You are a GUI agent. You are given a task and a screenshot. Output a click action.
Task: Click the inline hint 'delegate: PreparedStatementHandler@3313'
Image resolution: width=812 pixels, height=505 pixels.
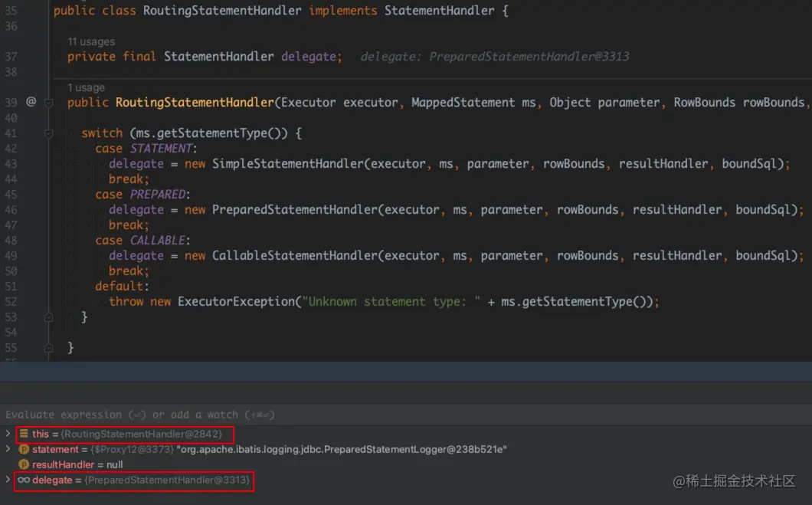coord(495,57)
